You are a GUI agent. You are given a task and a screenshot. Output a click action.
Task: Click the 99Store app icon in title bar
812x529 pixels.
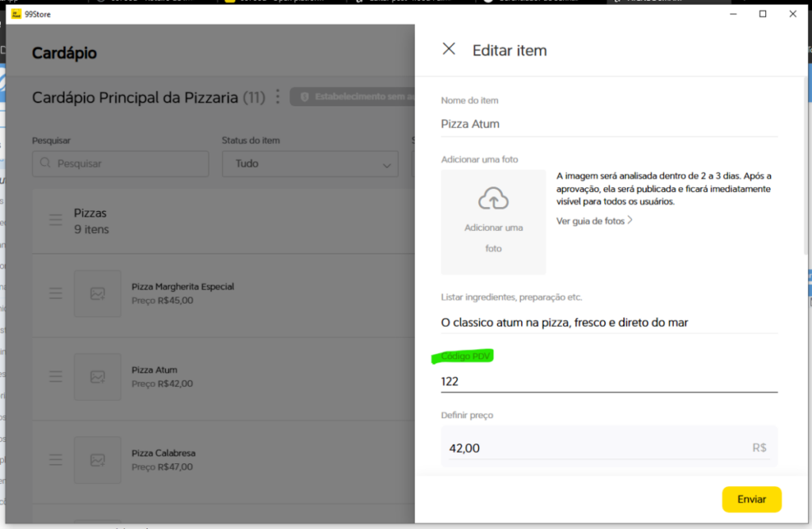15,13
